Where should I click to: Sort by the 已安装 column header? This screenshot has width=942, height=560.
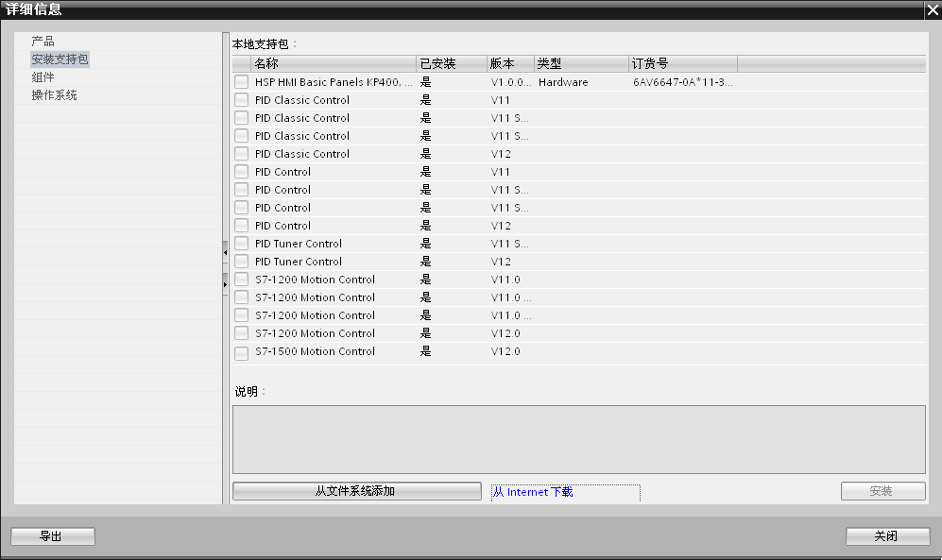tap(452, 63)
